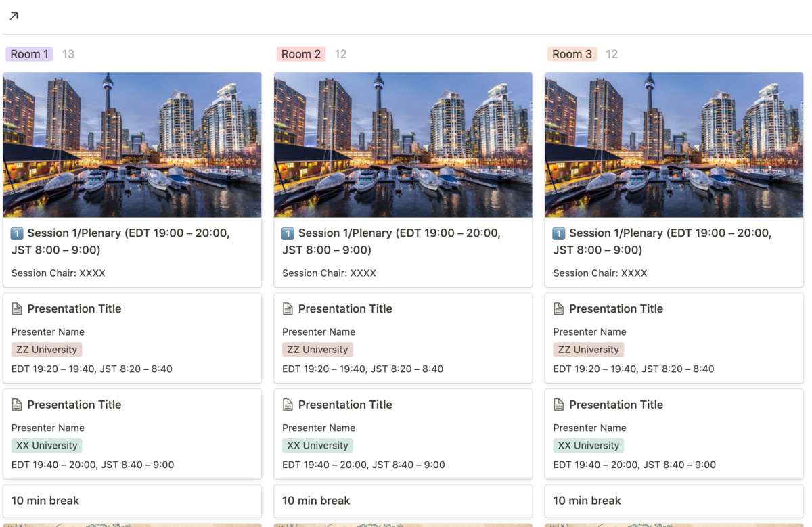Select the Room 1 group label
The image size is (812, 527).
point(29,54)
